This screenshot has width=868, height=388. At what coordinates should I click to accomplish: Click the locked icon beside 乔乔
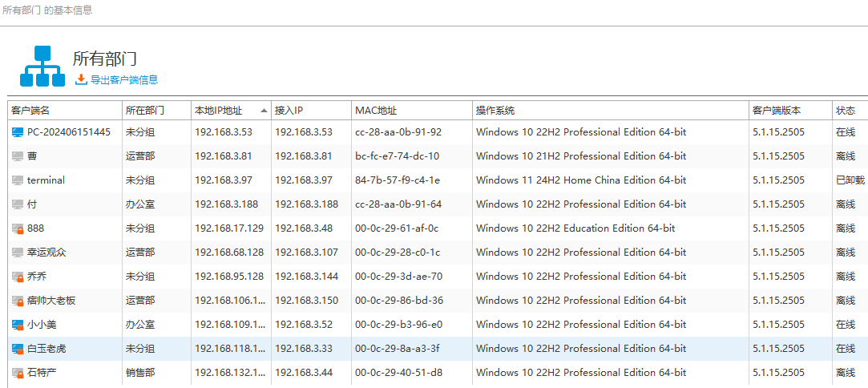(x=18, y=277)
